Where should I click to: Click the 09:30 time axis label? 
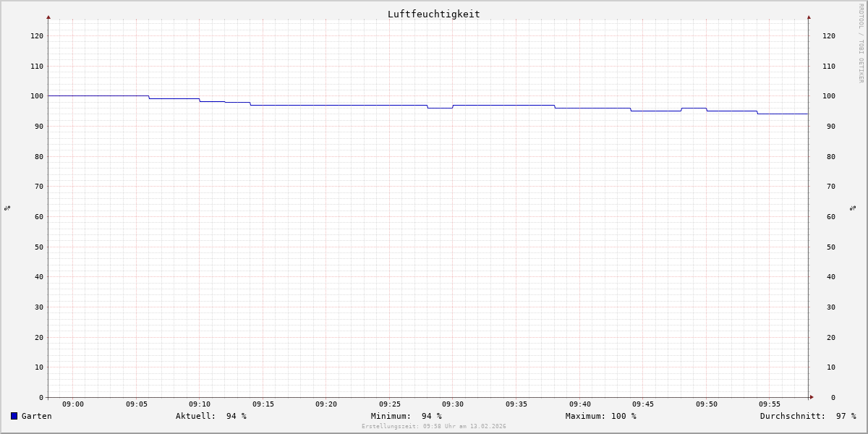(x=453, y=404)
